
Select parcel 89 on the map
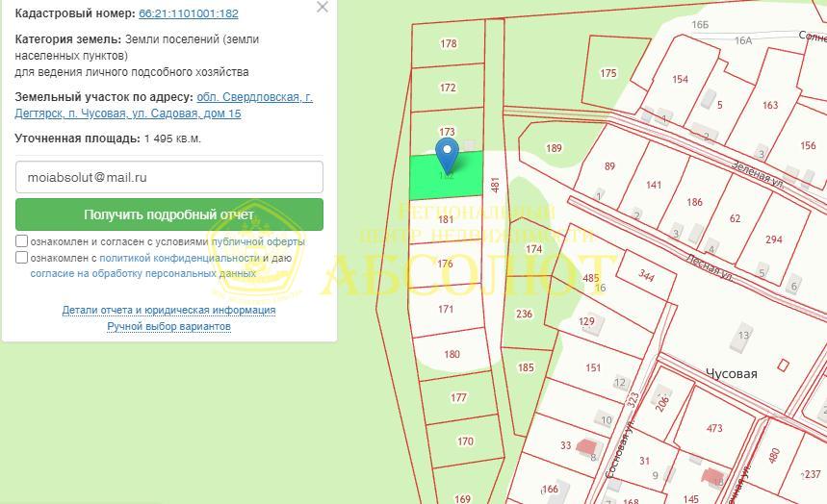[x=609, y=166]
